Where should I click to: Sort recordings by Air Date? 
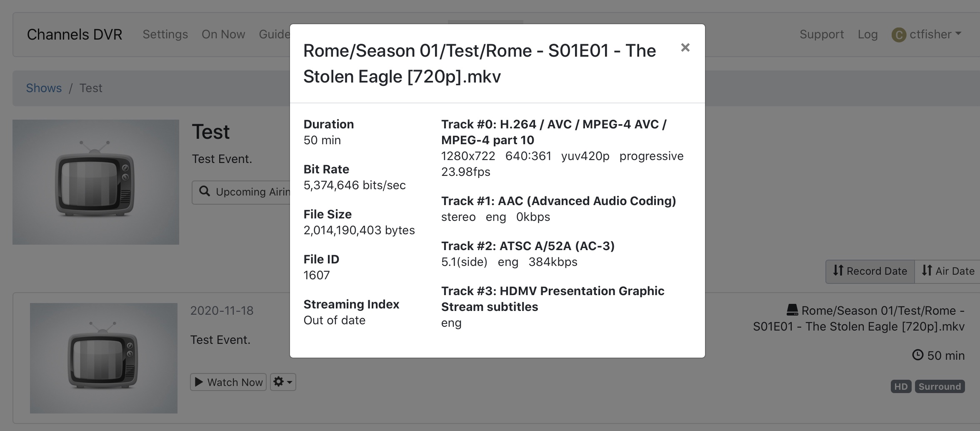tap(947, 271)
